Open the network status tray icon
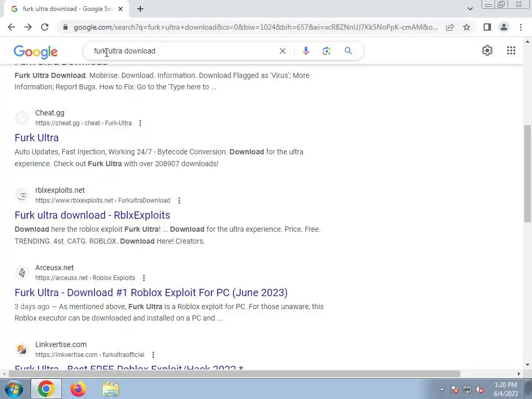The width and height of the screenshot is (532, 399). [x=467, y=389]
